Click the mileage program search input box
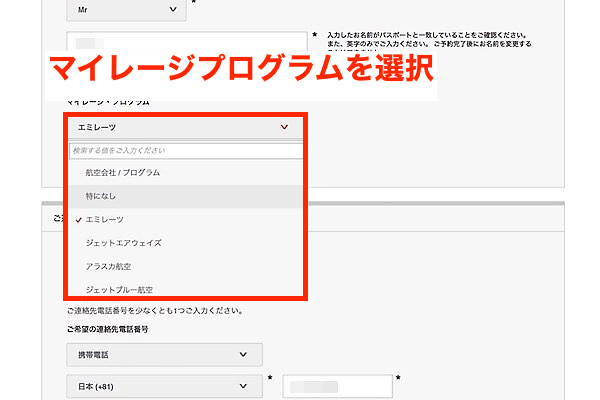This screenshot has height=400, width=600. coord(186,151)
